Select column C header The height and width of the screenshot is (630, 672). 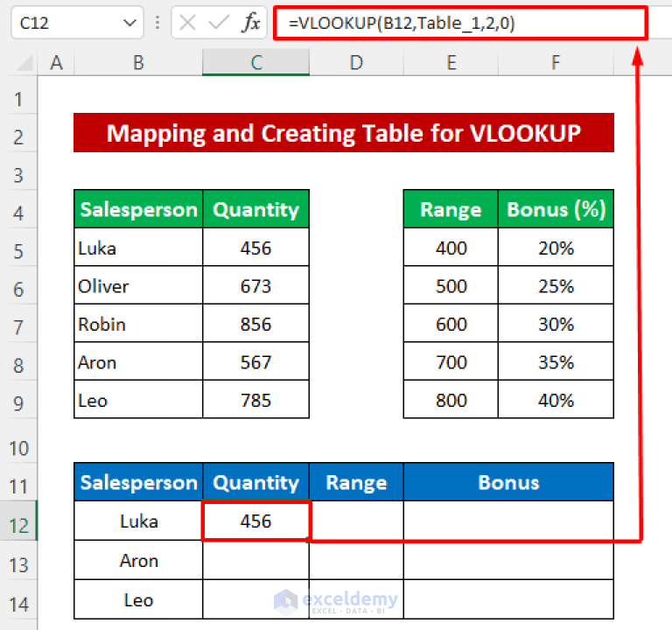click(x=255, y=63)
